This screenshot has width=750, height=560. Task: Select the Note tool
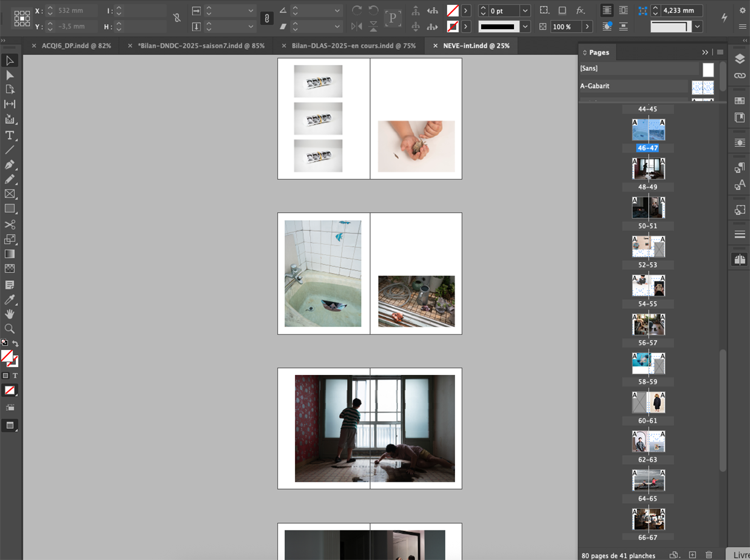(10, 285)
